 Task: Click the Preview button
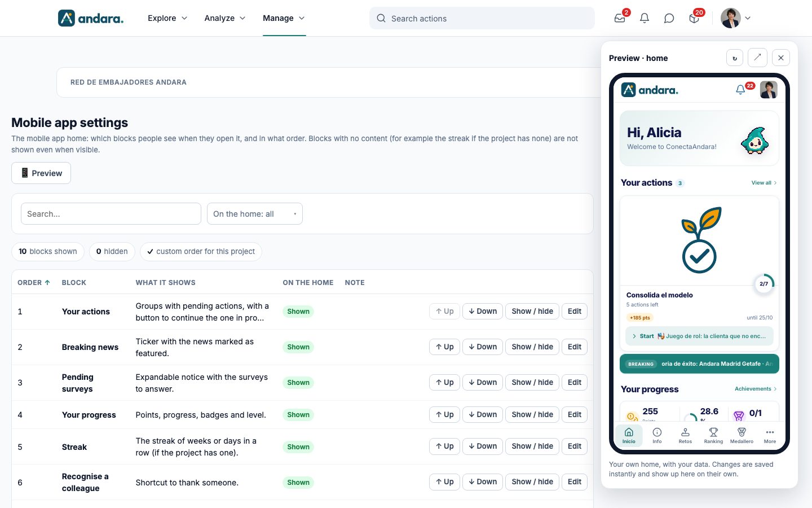pyautogui.click(x=41, y=173)
